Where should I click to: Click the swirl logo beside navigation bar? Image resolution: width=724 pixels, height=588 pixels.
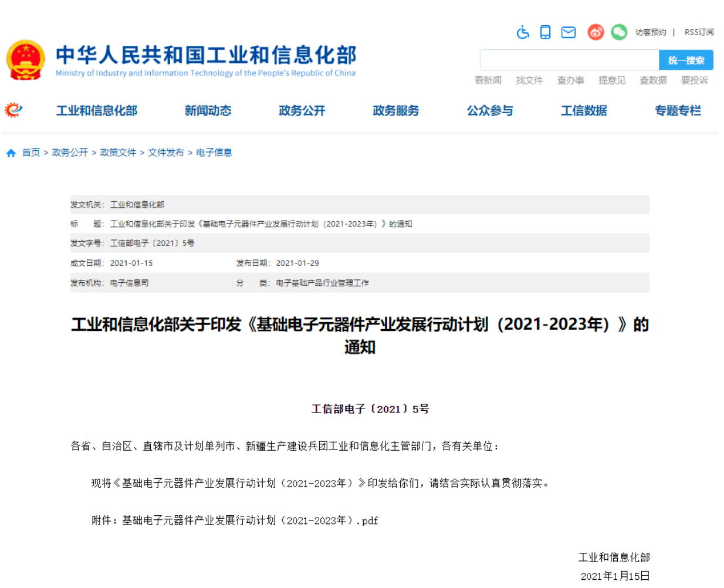(13, 110)
